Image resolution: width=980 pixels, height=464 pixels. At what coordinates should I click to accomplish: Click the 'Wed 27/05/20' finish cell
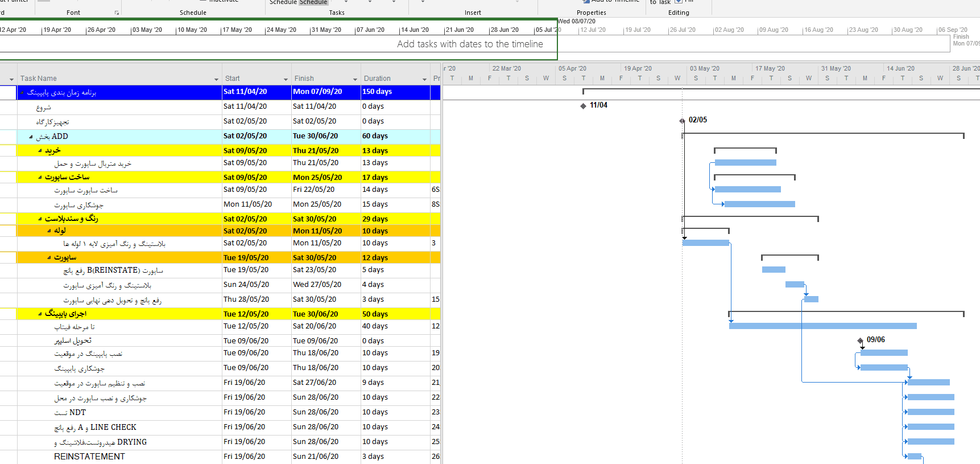326,285
